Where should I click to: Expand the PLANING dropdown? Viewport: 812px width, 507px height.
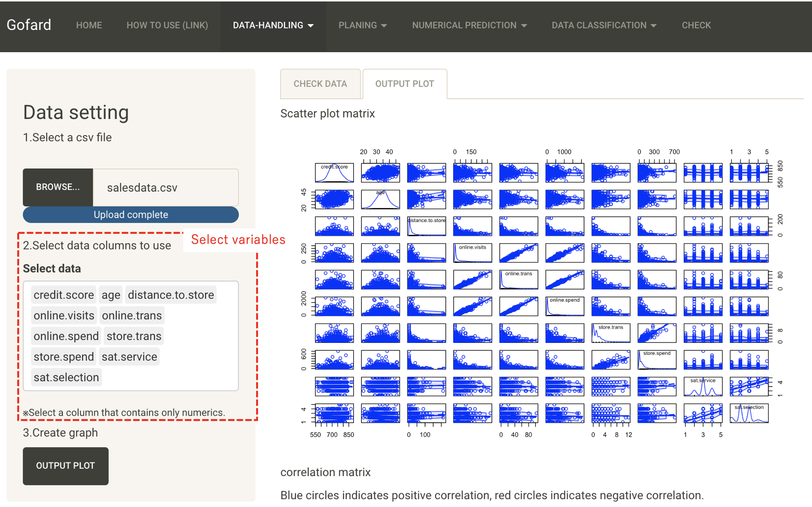tap(362, 25)
